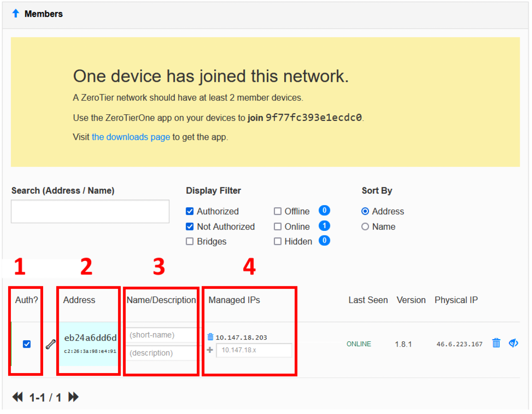This screenshot has width=532, height=414.
Task: Click the short-name input field
Action: pyautogui.click(x=162, y=335)
